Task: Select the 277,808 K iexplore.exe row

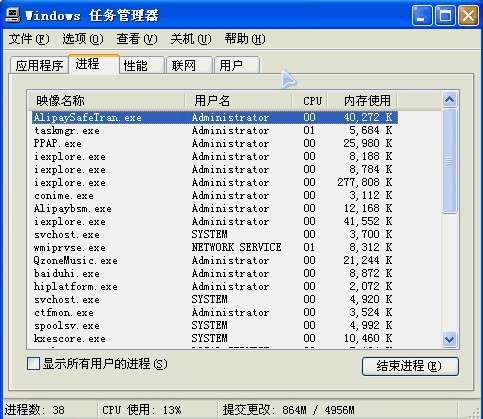Action: 214,182
